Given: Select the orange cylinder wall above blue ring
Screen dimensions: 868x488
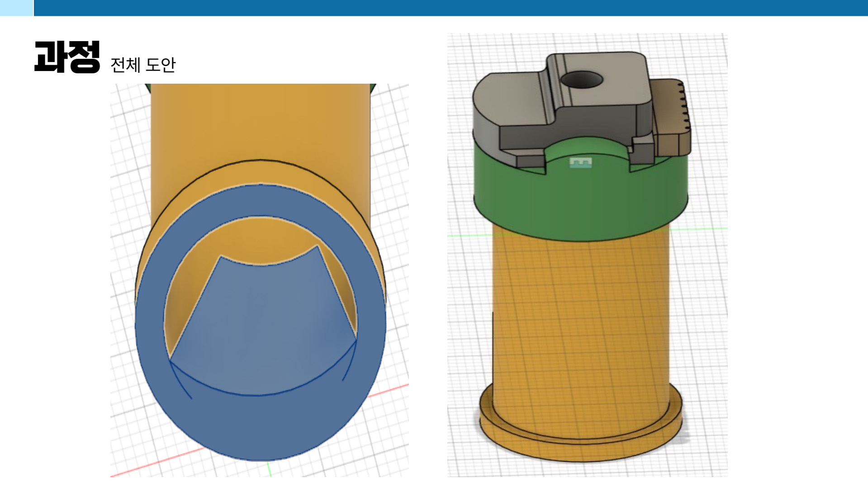Looking at the screenshot, I should [x=260, y=122].
